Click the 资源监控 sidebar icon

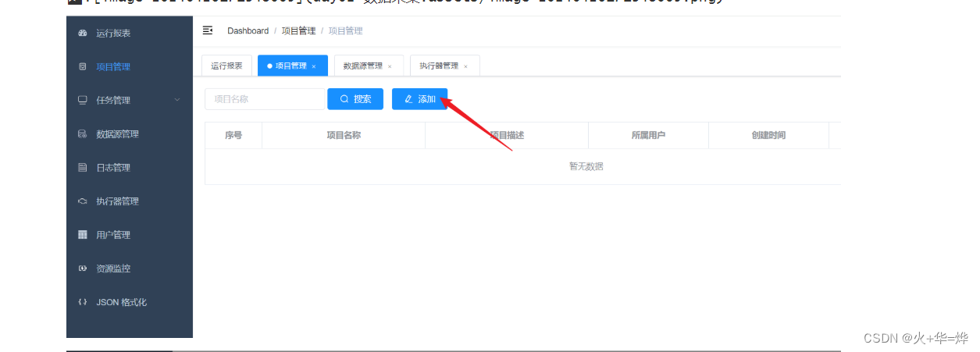pyautogui.click(x=82, y=268)
